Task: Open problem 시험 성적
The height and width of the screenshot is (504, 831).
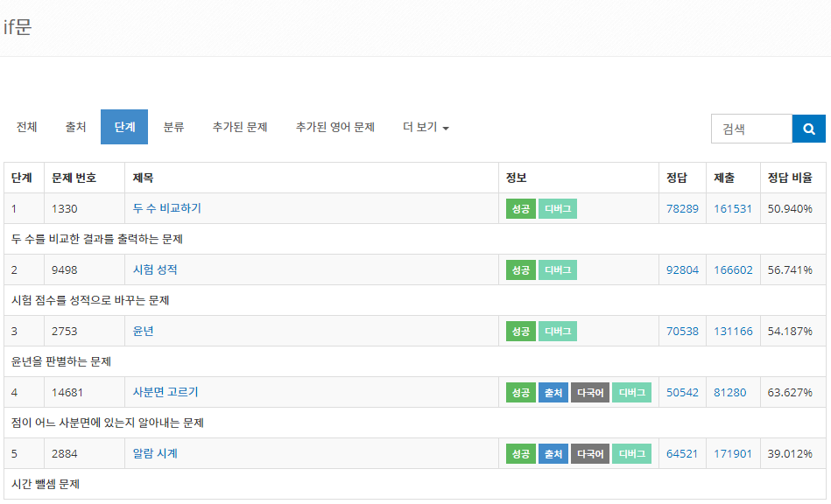Action: 155,270
